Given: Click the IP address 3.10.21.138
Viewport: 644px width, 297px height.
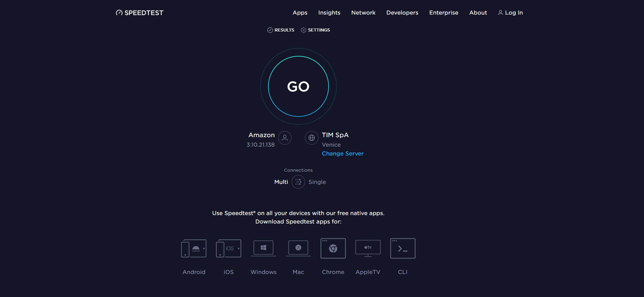Looking at the screenshot, I should 261,145.
